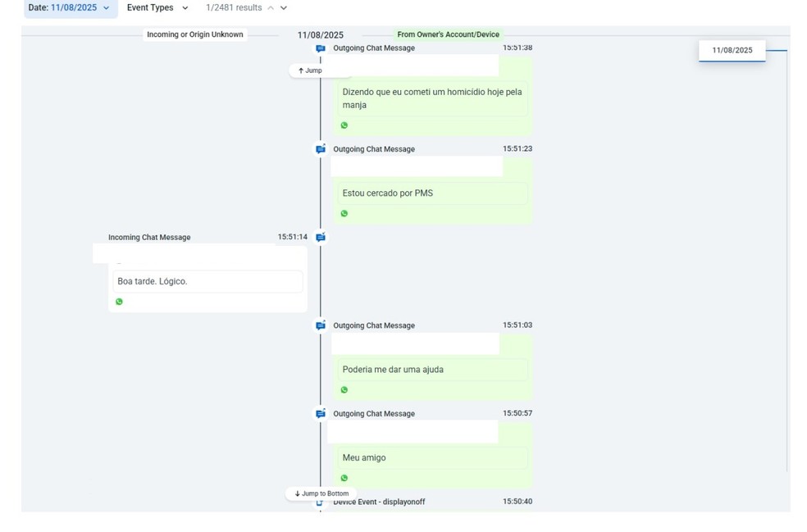Click chat icon of 15:51:38 outgoing message
807x532 pixels.
[321, 48]
